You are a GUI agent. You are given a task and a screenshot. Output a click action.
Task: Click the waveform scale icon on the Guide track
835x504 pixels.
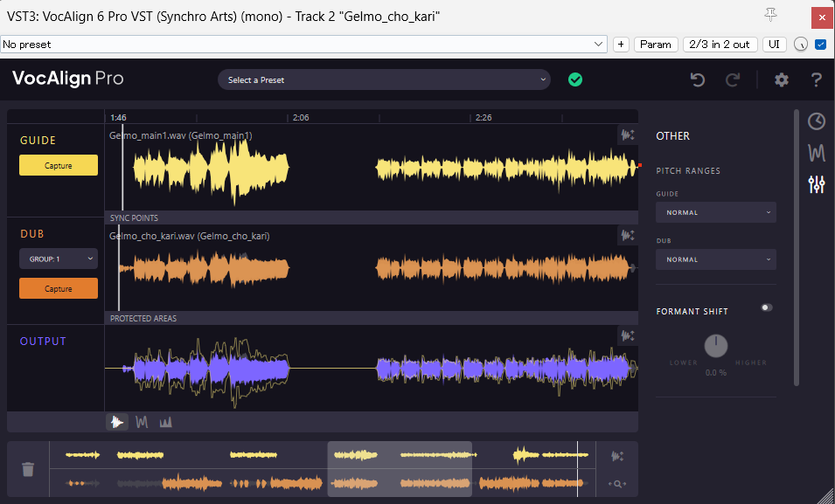628,135
